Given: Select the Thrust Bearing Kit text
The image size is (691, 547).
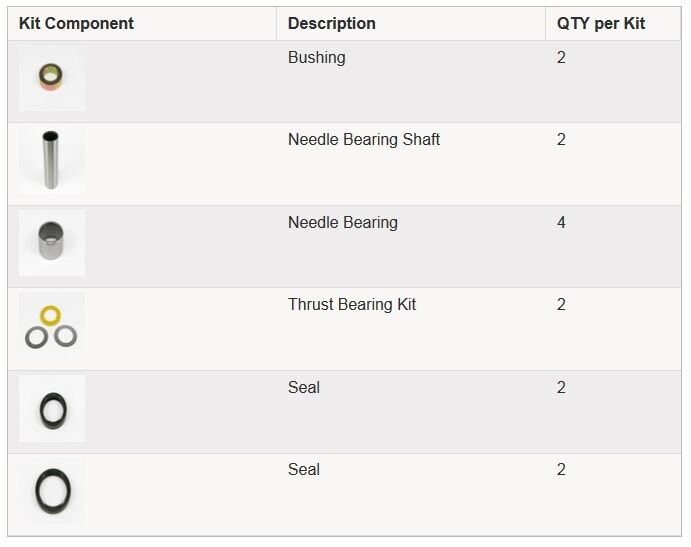Looking at the screenshot, I should (x=352, y=305).
